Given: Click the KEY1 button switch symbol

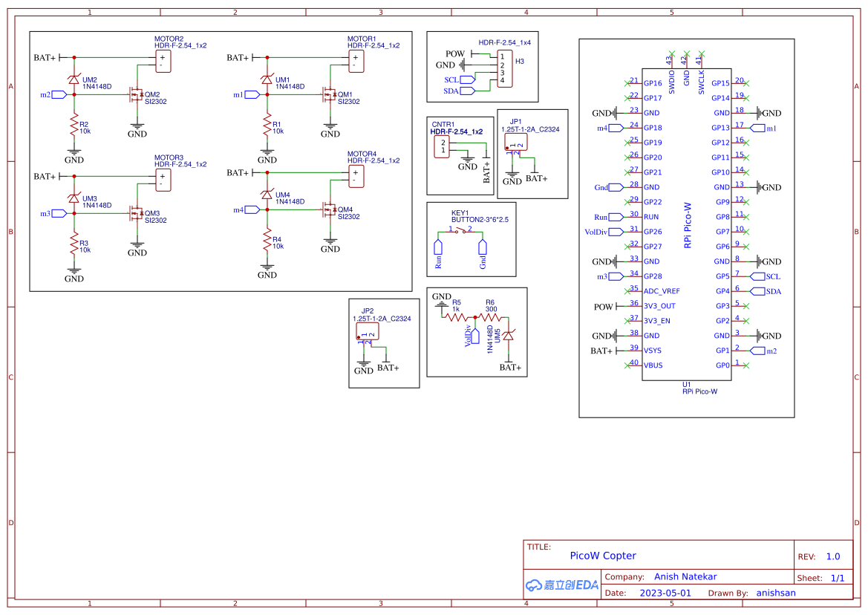Looking at the screenshot, I should [460, 231].
